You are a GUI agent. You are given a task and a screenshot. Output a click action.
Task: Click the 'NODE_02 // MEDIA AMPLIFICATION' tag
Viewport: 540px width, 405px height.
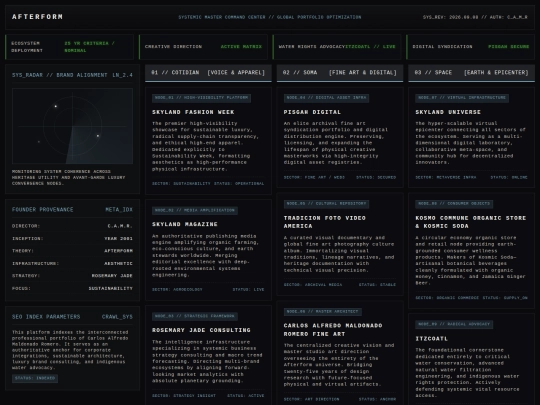pos(195,210)
